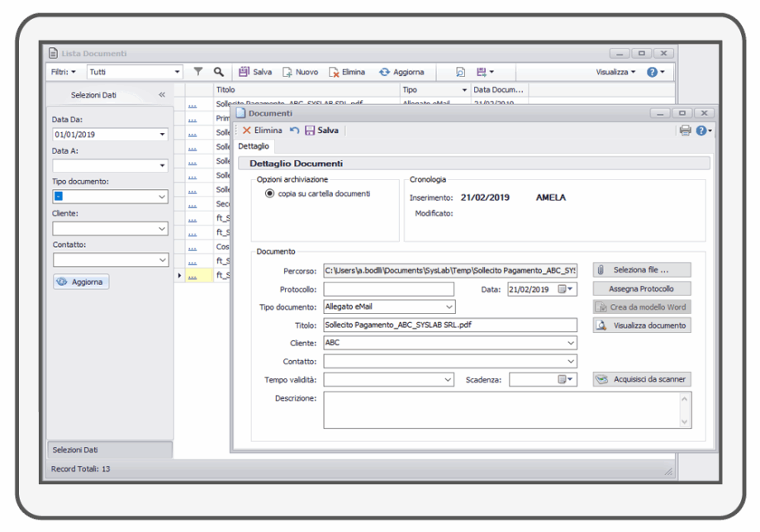Screen dimensions: 760x532
Task: Click the Documenti window title icon
Action: [x=240, y=113]
